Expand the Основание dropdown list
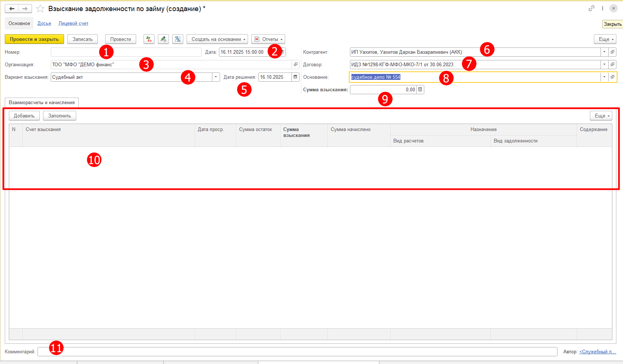Screen dimensions: 623x364 pyautogui.click(x=604, y=77)
